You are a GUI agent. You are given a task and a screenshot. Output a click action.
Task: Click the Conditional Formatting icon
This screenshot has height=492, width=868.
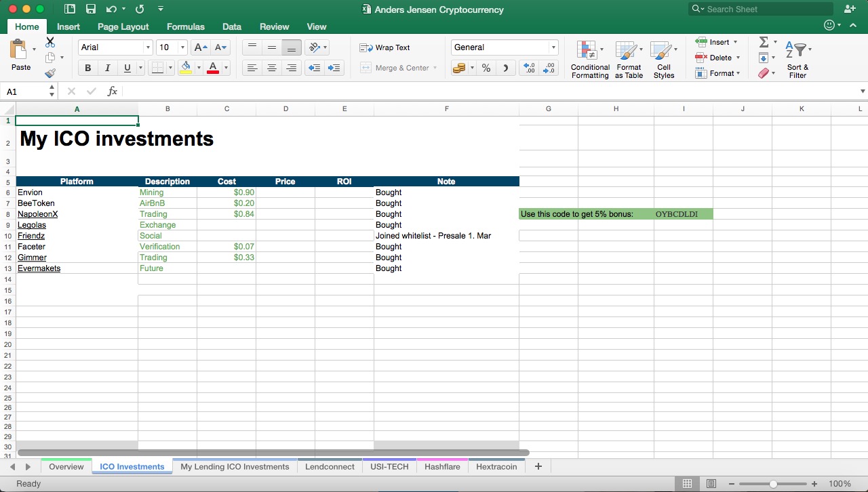coord(587,51)
